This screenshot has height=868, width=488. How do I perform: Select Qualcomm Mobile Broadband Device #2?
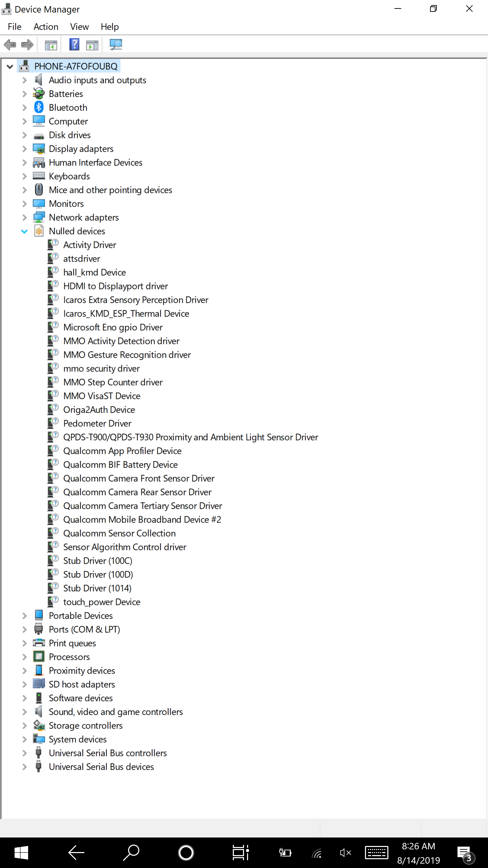[x=142, y=519]
